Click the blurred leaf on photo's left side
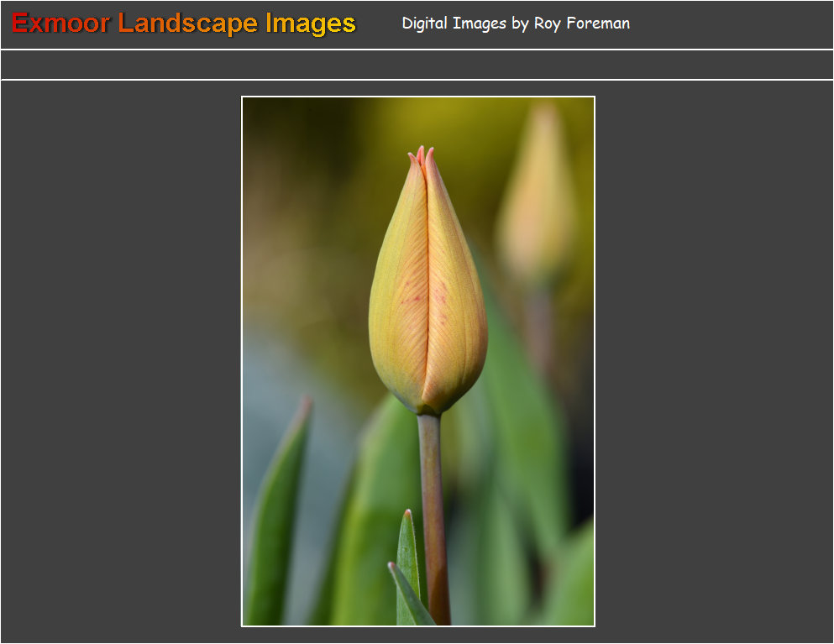Viewport: 834px width, 644px height. (x=279, y=504)
